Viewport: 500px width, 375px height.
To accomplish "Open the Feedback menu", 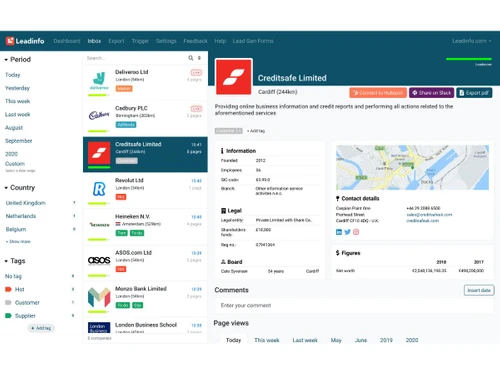I will [x=195, y=41].
